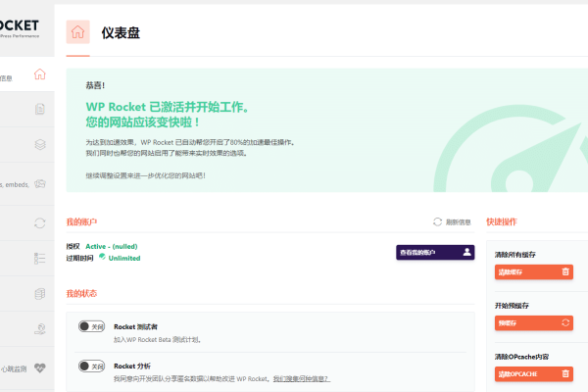Open the Cache settings icon in sidebar
This screenshot has height=392, width=588.
39,109
